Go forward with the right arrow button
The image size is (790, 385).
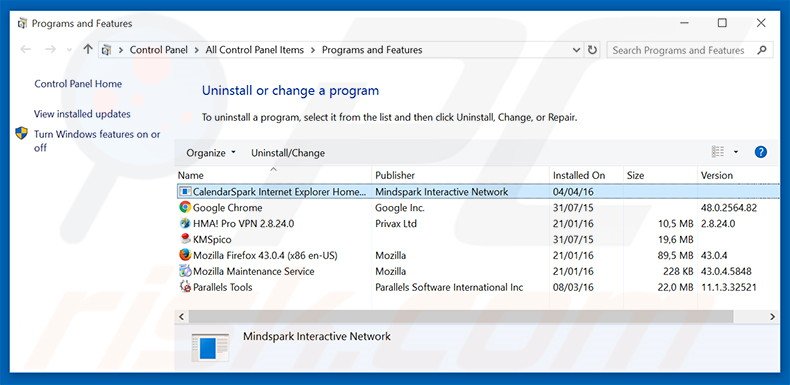pyautogui.click(x=50, y=49)
